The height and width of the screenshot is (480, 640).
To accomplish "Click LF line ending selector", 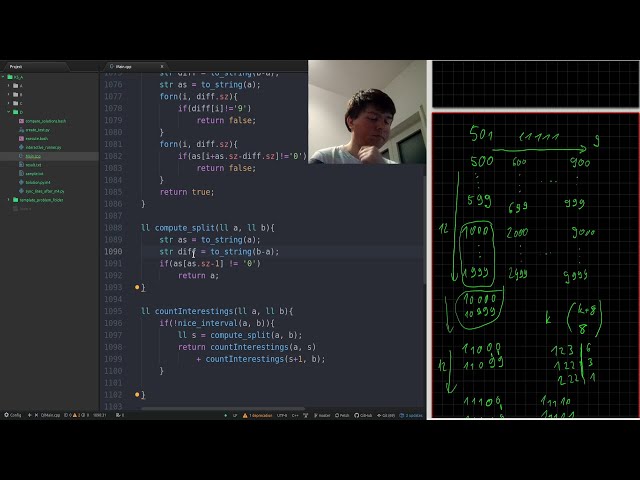I will click(x=235, y=416).
